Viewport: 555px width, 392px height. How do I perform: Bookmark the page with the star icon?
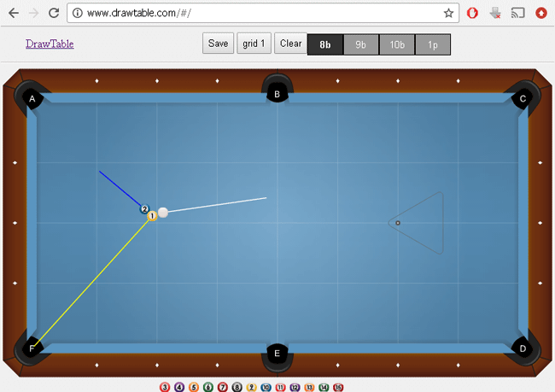click(448, 14)
